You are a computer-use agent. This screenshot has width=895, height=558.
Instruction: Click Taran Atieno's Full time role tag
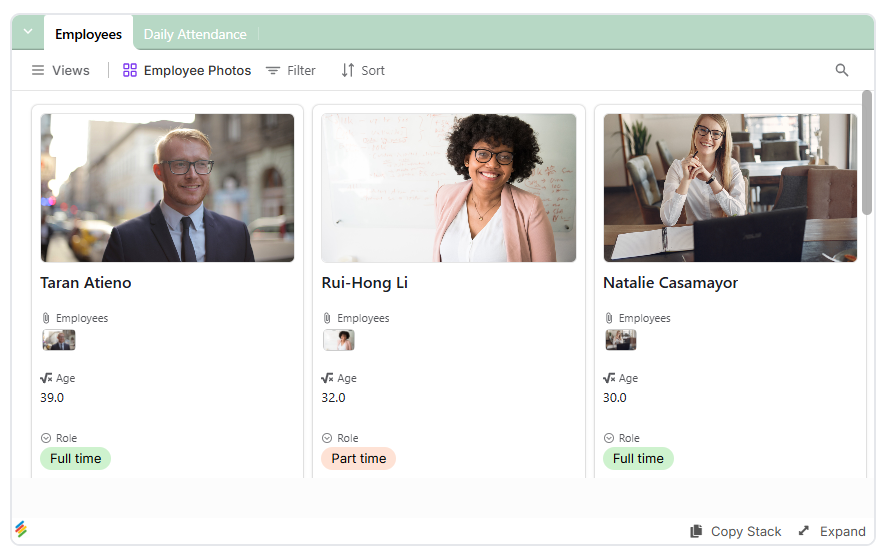[x=75, y=459]
